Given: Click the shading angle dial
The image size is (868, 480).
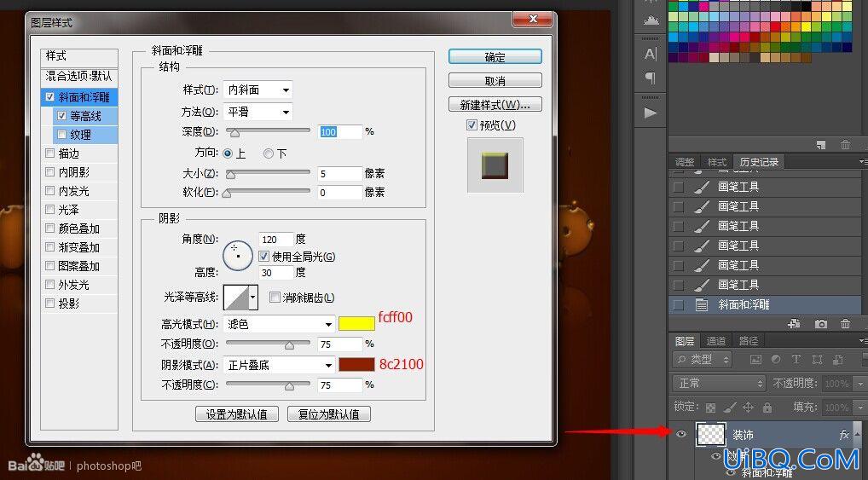Looking at the screenshot, I should 238,255.
